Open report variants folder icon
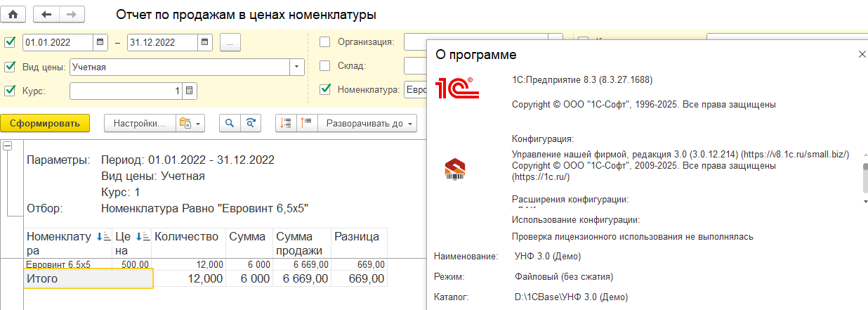 [190, 123]
